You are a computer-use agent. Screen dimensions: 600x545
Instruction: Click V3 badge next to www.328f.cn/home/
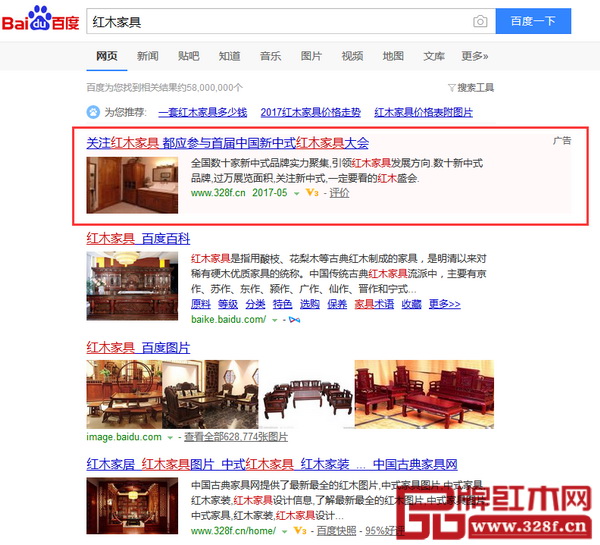300,531
